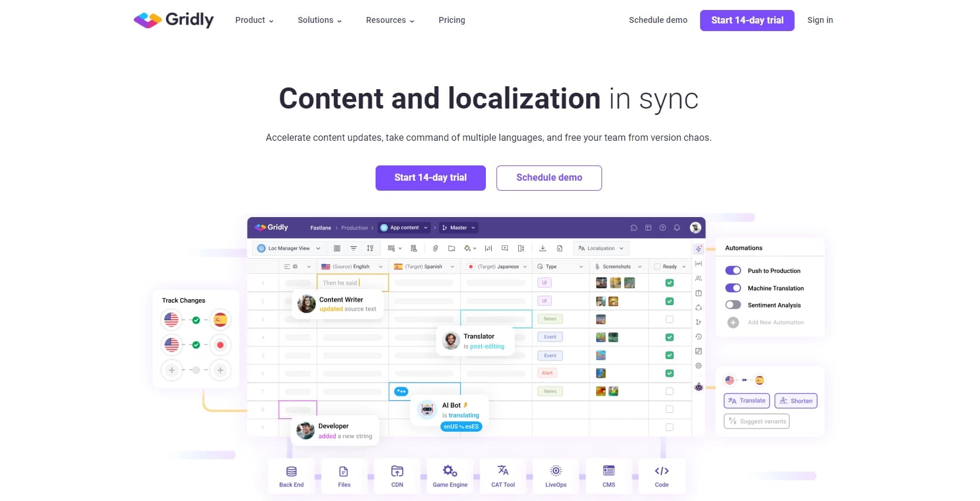Viewport: 980px width, 501px height.
Task: Click the Shorten button in the AI panel
Action: 796,401
